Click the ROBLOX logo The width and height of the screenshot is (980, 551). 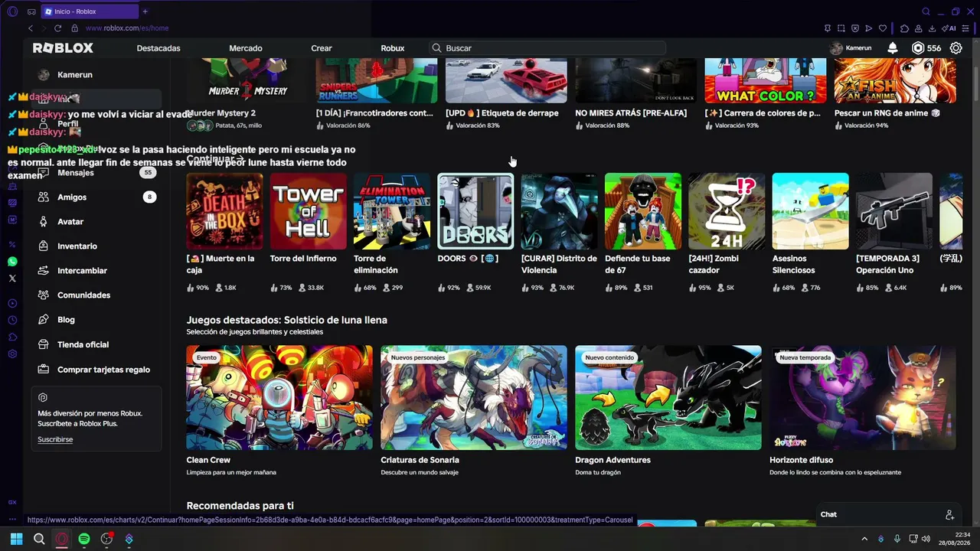click(x=63, y=47)
